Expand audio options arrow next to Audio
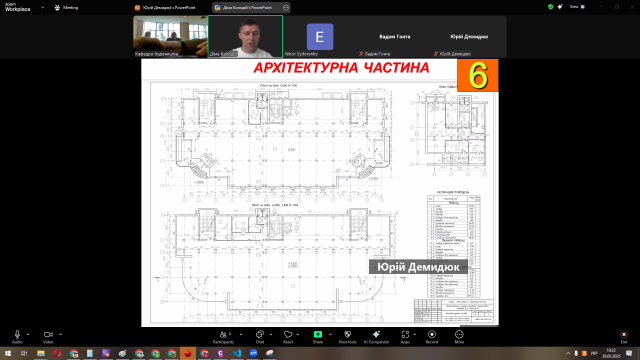 (x=28, y=334)
